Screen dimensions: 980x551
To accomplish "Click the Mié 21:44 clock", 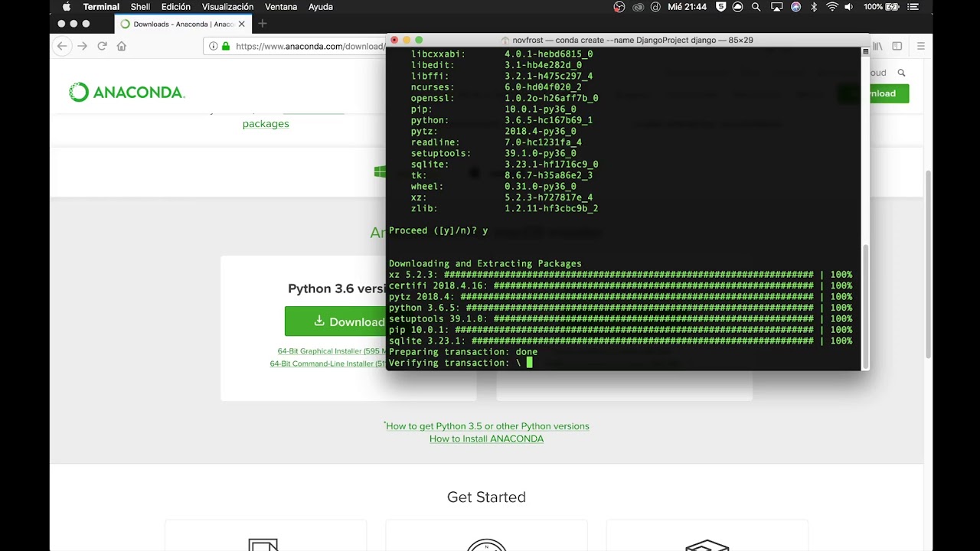I will (687, 7).
